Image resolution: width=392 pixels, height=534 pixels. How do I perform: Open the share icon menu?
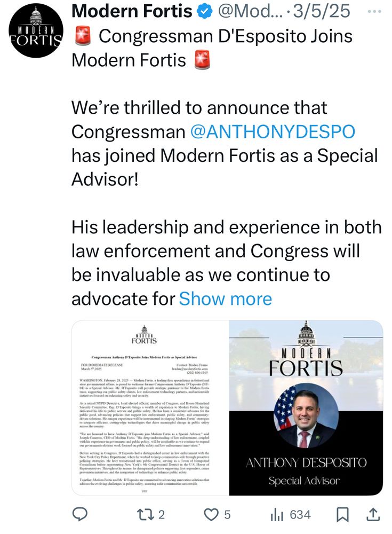coord(374,515)
